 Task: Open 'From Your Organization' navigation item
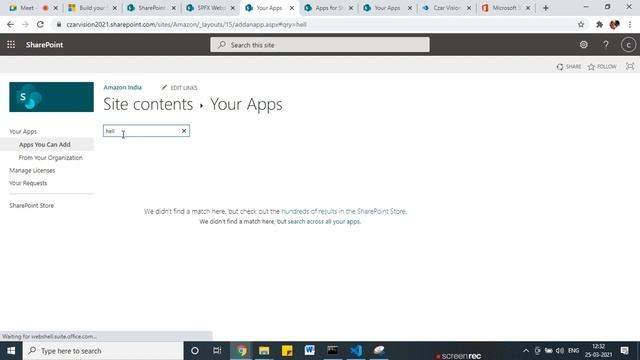pyautogui.click(x=51, y=158)
